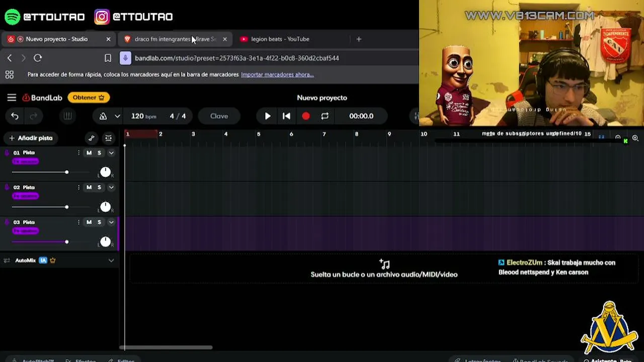Click the Obtener membership button
This screenshot has height=362, width=644.
(89, 98)
